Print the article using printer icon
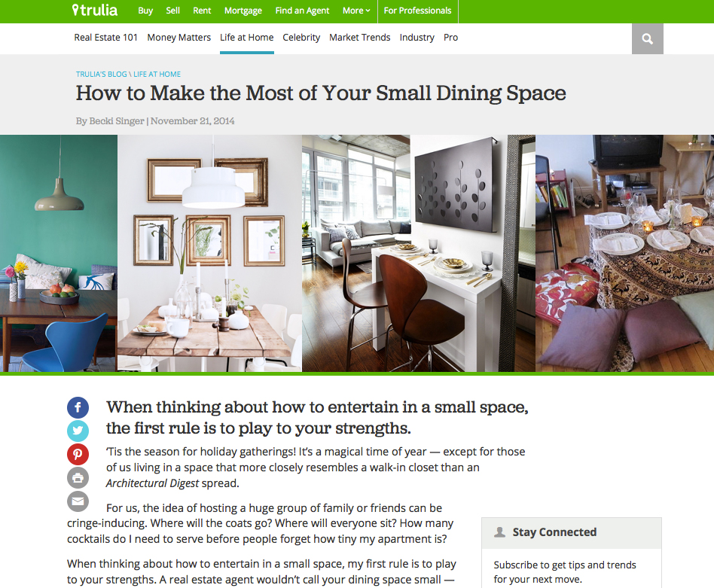The height and width of the screenshot is (588, 714). pos(78,478)
